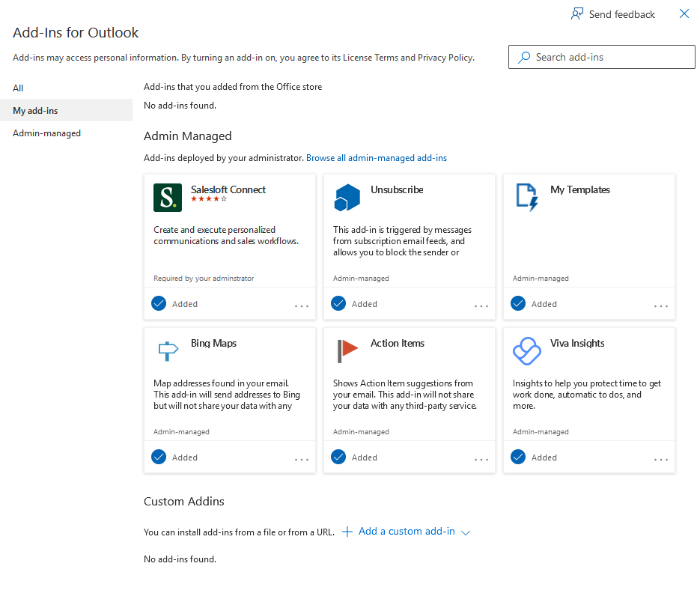Click the Send feedback person icon
Screen dimensions: 700x608
tap(576, 14)
